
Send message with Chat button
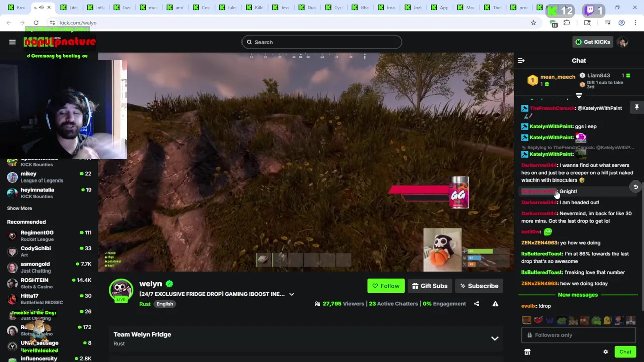pyautogui.click(x=625, y=352)
